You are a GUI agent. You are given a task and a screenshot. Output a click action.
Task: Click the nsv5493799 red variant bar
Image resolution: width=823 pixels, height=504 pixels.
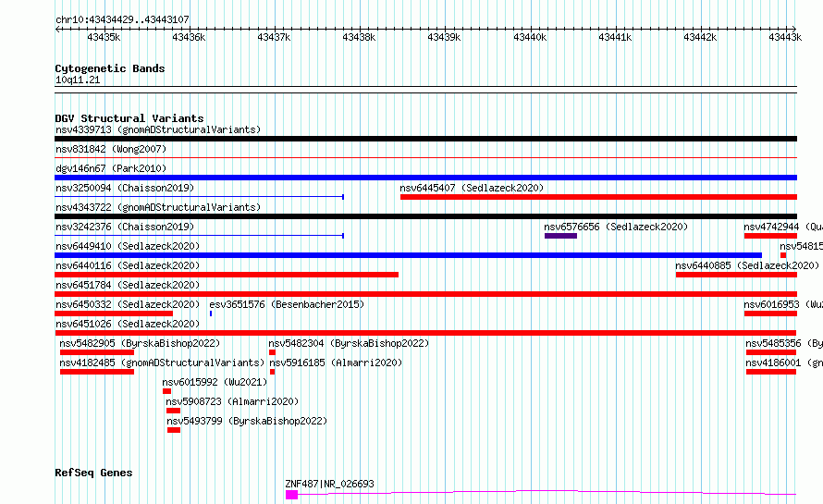point(174,430)
